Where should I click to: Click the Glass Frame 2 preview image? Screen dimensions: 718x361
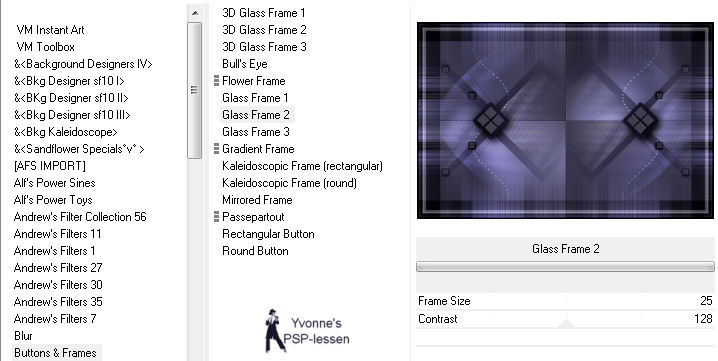[566, 120]
